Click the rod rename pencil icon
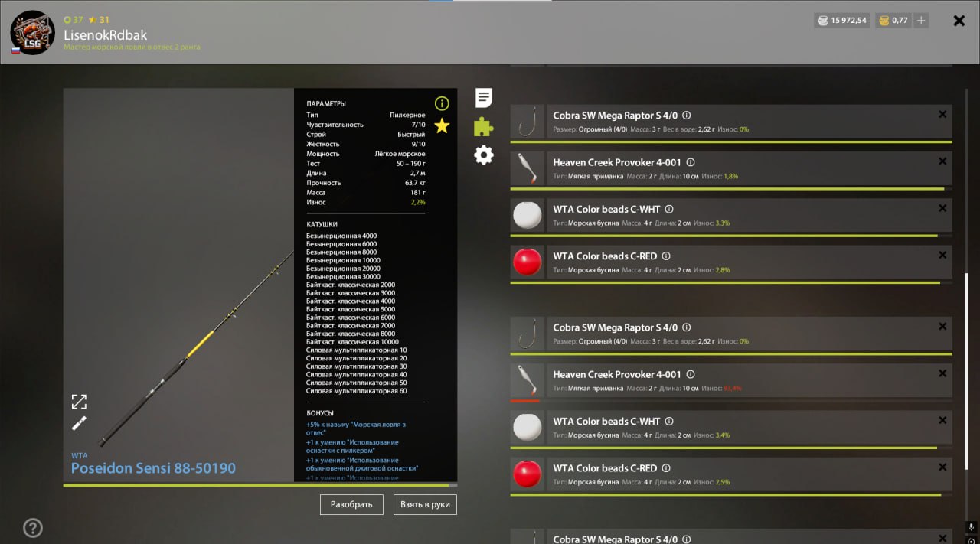Viewport: 980px width, 544px height. [x=79, y=423]
